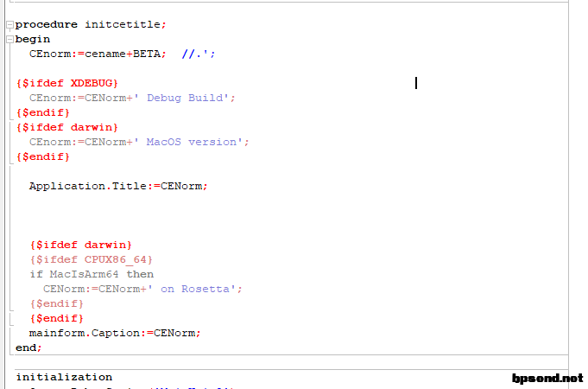Click the blue '//.';' comment
Viewport: 588px width, 389px height.
pos(199,54)
